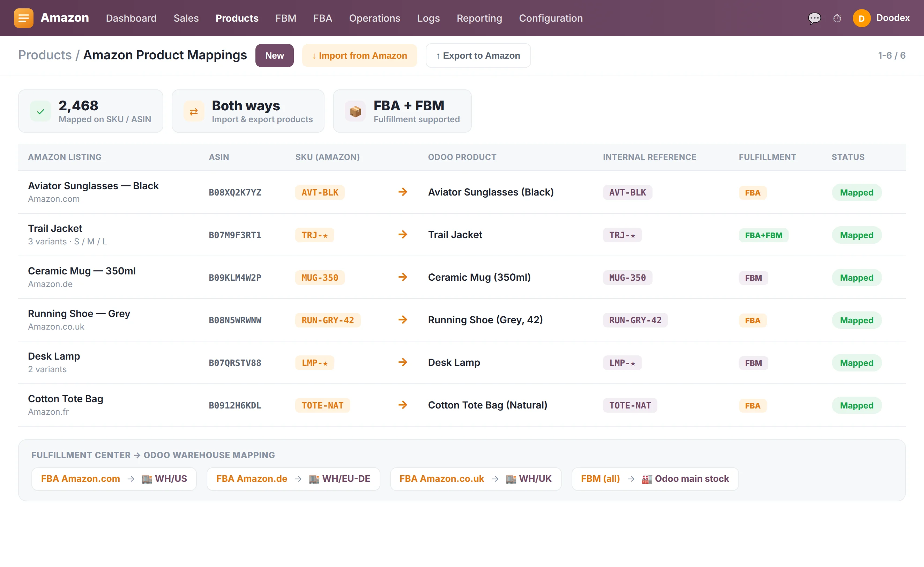This screenshot has width=924, height=567.
Task: Click the two-way arrows icon on the Both ways card
Action: pyautogui.click(x=194, y=111)
